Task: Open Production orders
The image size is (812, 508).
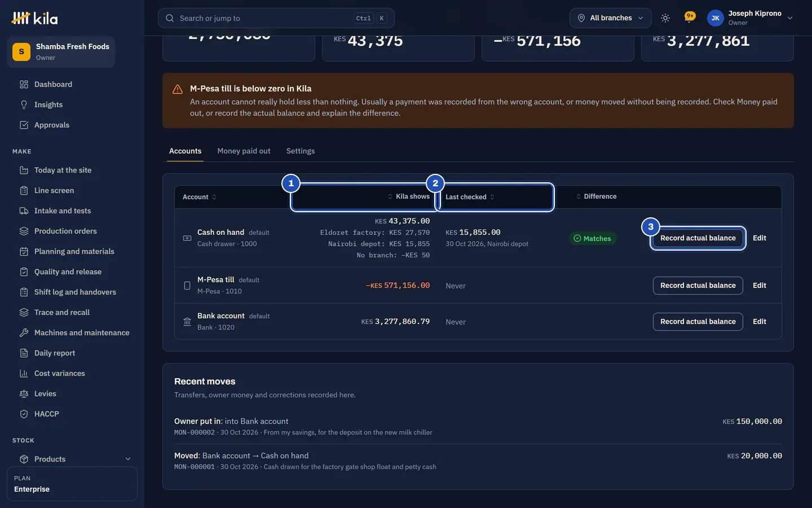Action: pos(72,231)
